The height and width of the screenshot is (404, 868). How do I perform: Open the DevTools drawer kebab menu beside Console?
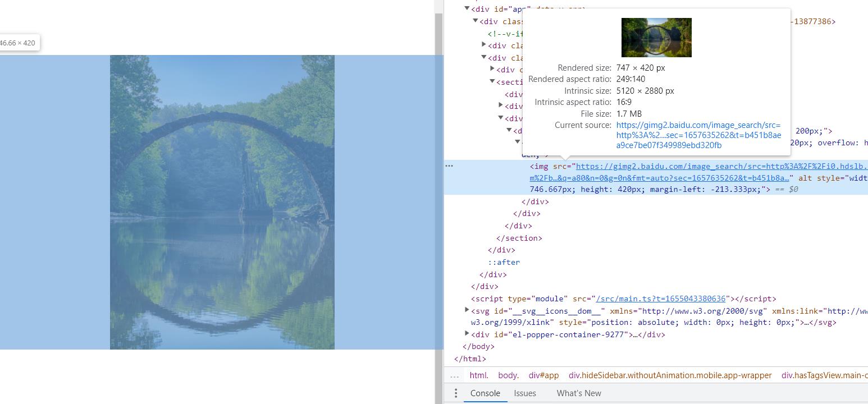click(x=456, y=393)
